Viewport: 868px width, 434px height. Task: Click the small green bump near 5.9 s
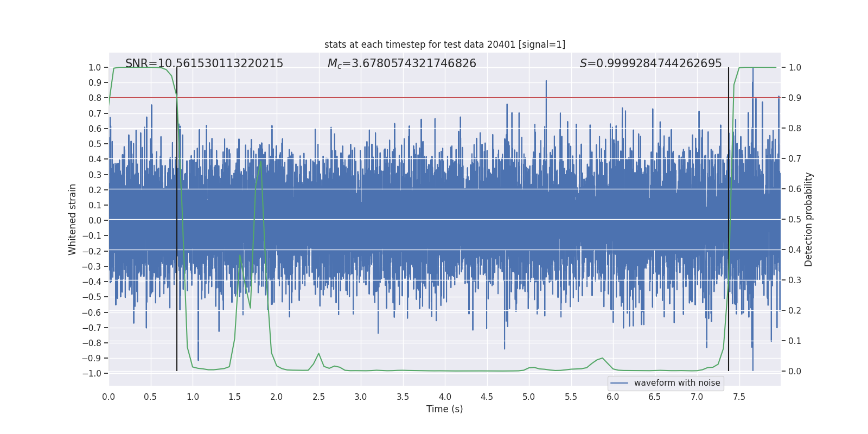tap(602, 358)
